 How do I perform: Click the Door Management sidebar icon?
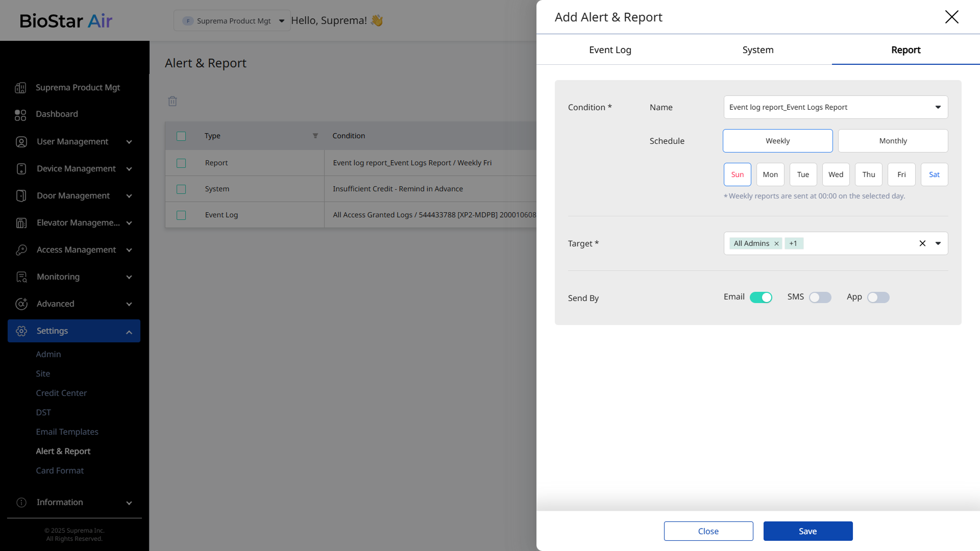coord(21,196)
